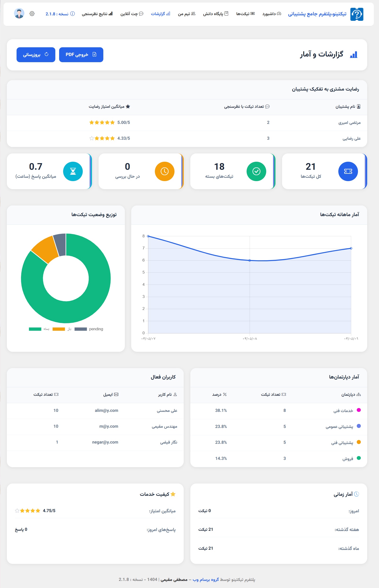Click the گروه پرسام وب footer link
Image resolution: width=379 pixels, height=588 pixels.
click(x=206, y=579)
